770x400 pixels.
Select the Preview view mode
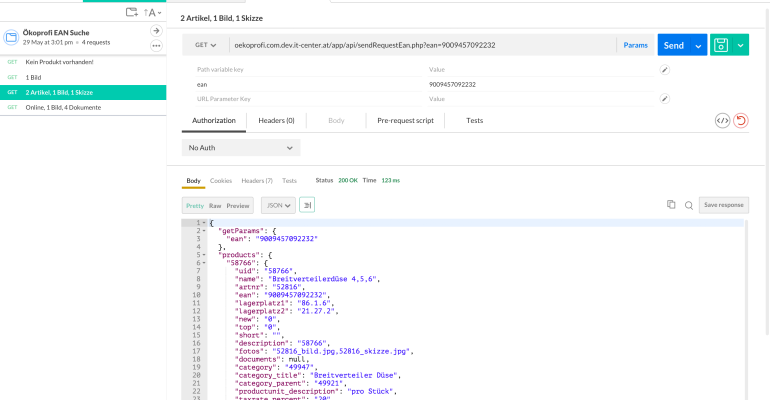pyautogui.click(x=238, y=206)
